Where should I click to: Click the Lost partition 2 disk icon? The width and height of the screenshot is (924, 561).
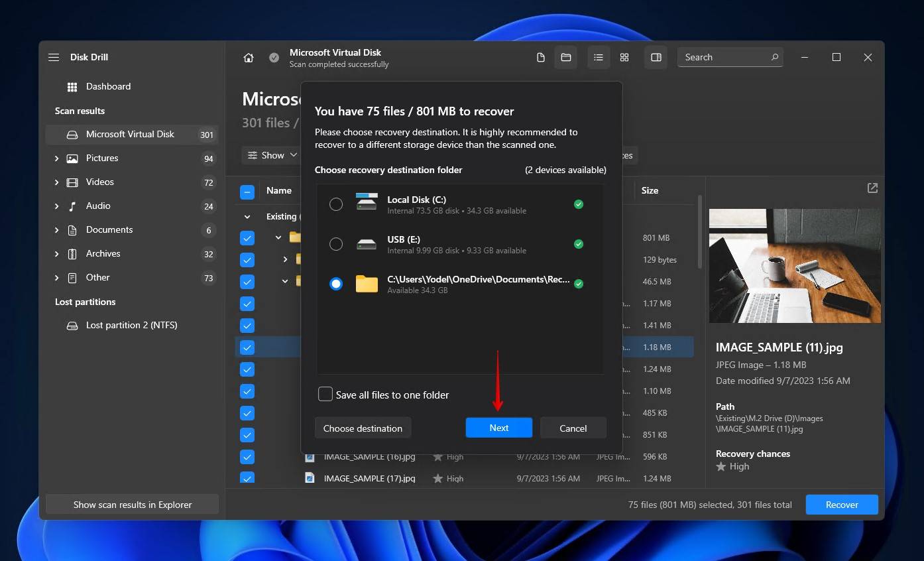pyautogui.click(x=72, y=326)
